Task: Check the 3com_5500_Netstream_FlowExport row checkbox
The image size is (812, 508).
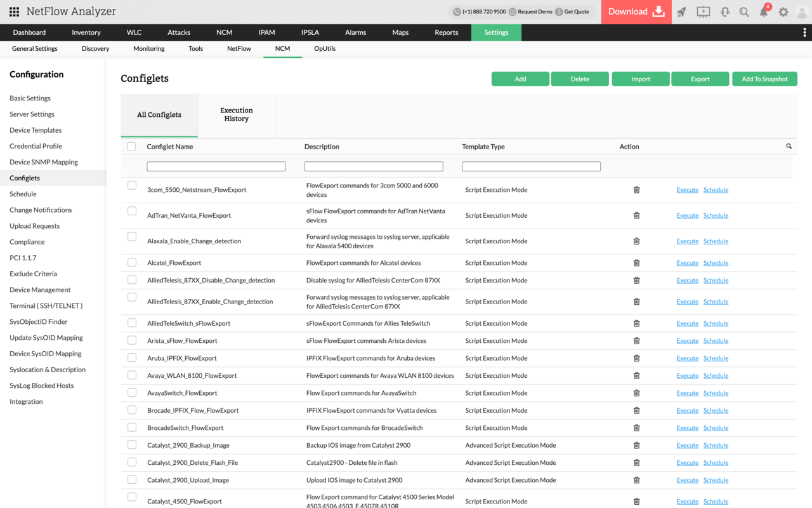Action: click(x=132, y=185)
